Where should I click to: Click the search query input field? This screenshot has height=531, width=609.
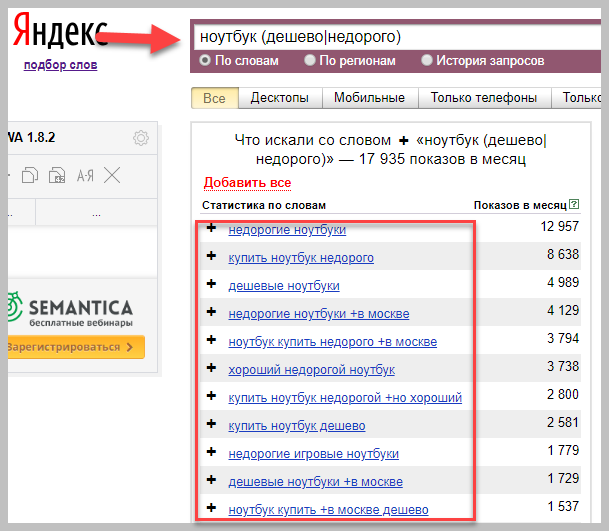coord(397,37)
